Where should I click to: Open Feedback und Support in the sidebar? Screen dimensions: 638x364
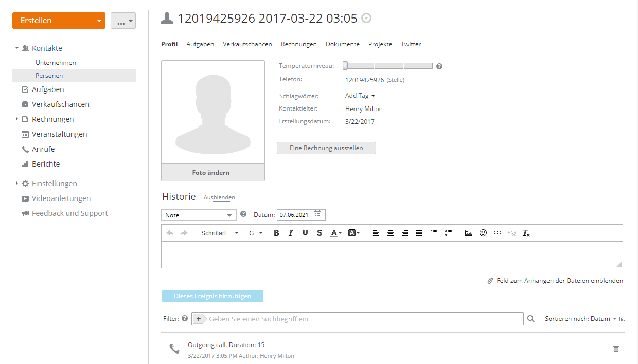pos(70,213)
